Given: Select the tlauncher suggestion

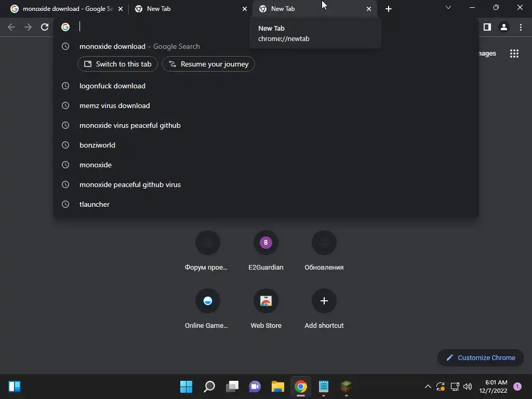Looking at the screenshot, I should (x=266, y=204).
